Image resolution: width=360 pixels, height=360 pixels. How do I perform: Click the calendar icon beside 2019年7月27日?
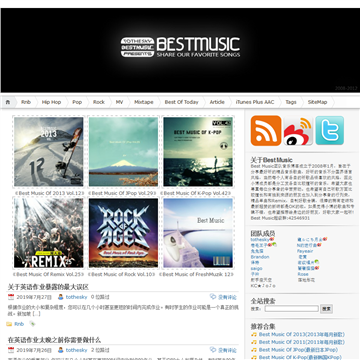(11, 297)
